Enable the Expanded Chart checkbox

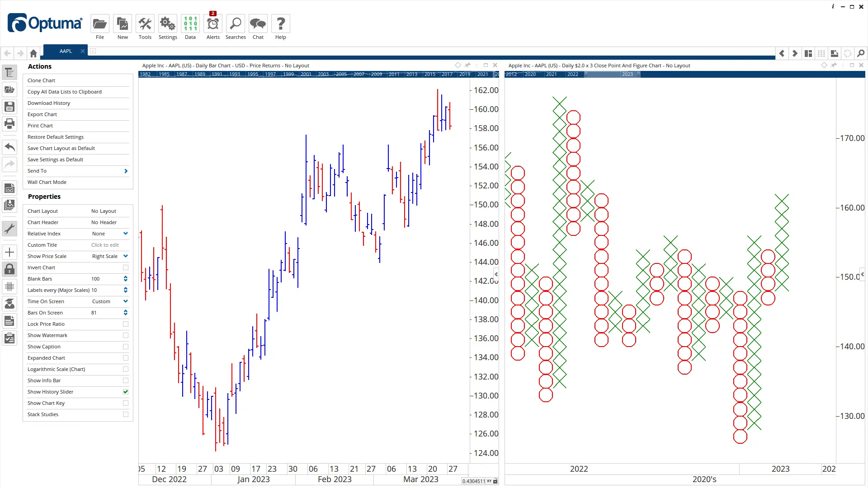[126, 358]
